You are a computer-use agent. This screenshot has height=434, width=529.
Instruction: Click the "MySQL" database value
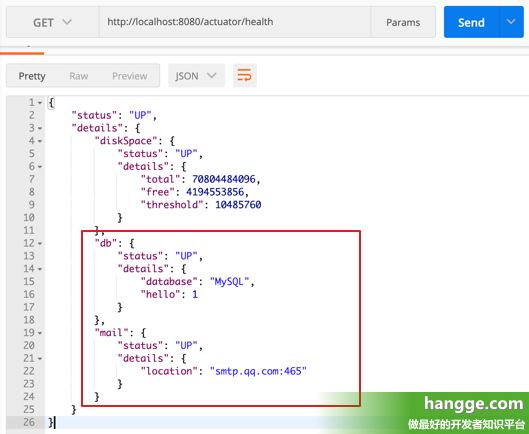[229, 281]
